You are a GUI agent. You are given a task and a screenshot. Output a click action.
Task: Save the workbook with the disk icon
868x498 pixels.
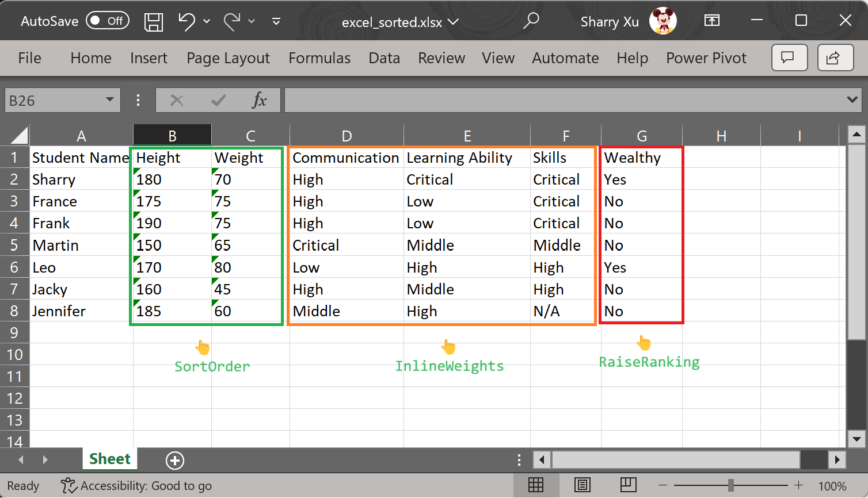click(154, 22)
